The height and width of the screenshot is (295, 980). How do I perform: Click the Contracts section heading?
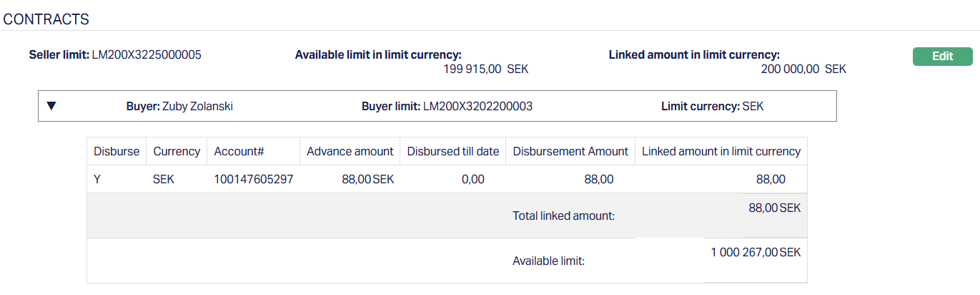coord(46,19)
